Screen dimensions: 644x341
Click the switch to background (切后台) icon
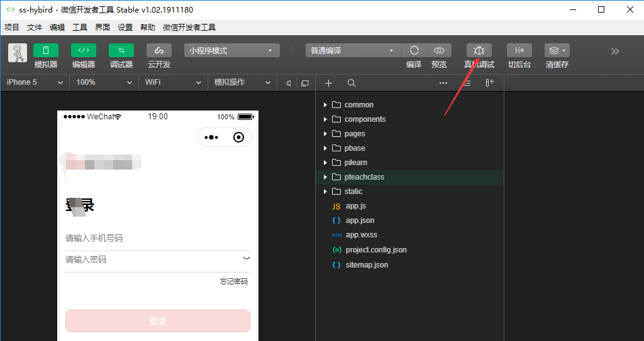519,51
